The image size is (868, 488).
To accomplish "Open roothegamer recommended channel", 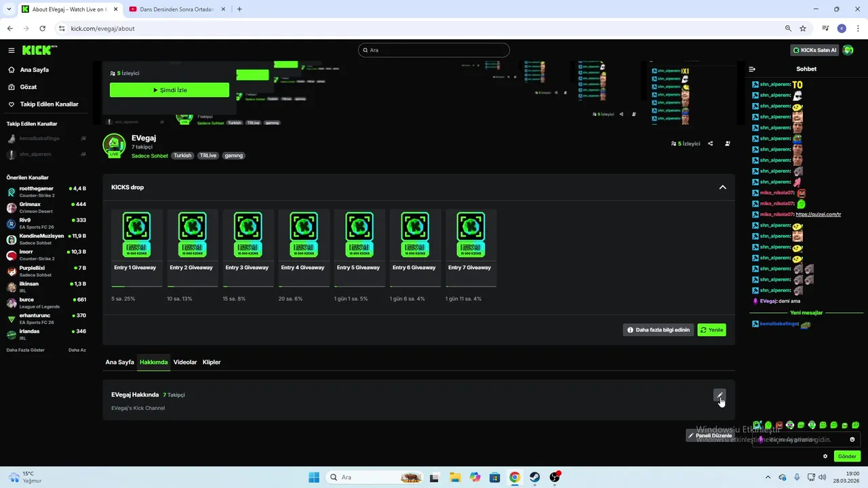I will click(x=46, y=192).
